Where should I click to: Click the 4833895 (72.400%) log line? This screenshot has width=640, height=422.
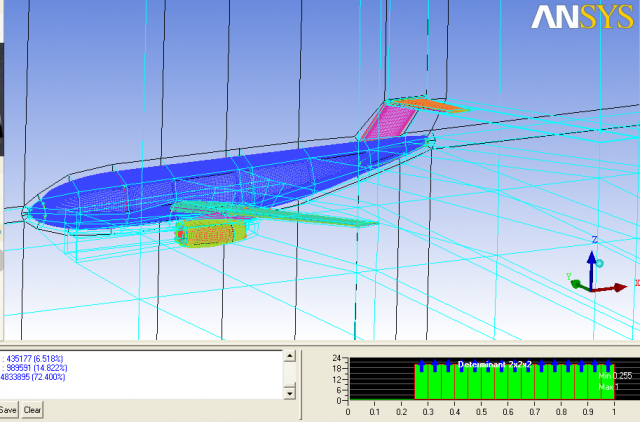(38, 377)
